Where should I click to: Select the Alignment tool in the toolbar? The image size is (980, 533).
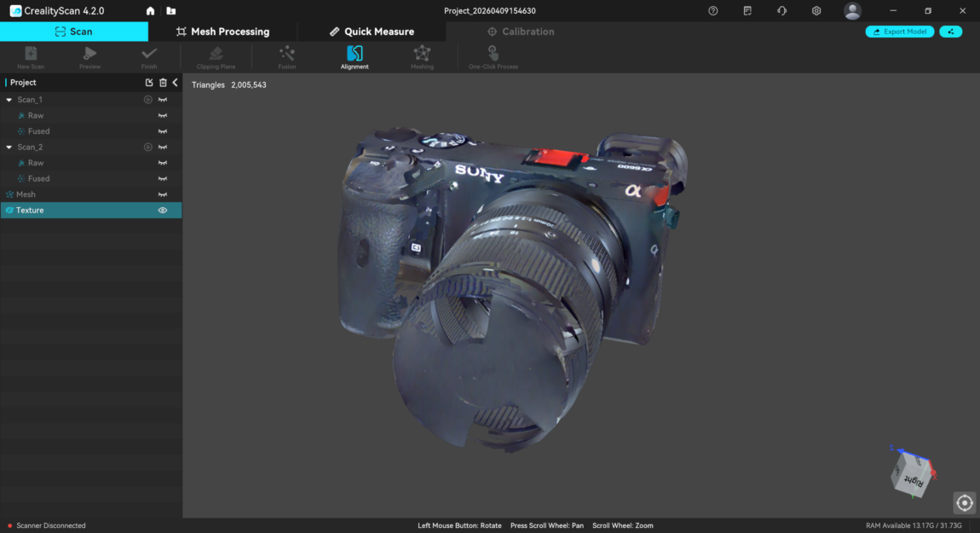click(355, 57)
